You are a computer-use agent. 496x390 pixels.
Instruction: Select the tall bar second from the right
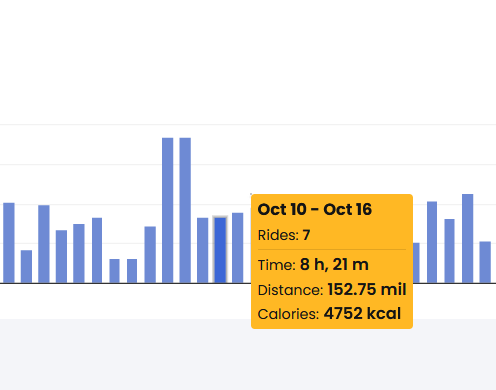pyautogui.click(x=467, y=238)
